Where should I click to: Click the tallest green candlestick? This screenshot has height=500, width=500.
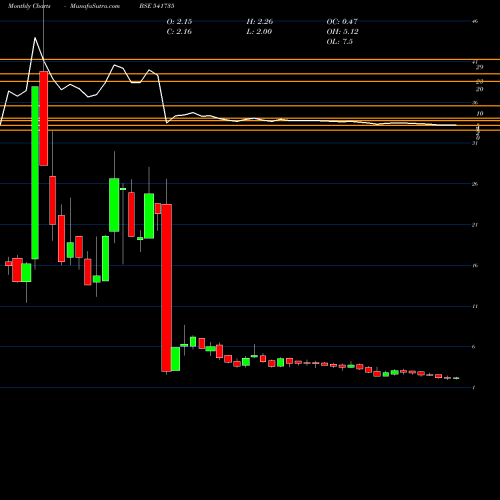[35, 172]
